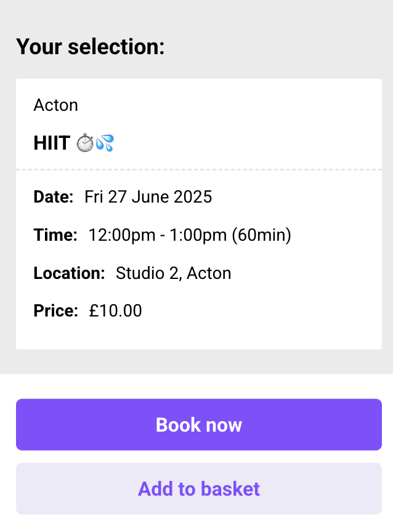Click the Your selection heading

tap(91, 46)
